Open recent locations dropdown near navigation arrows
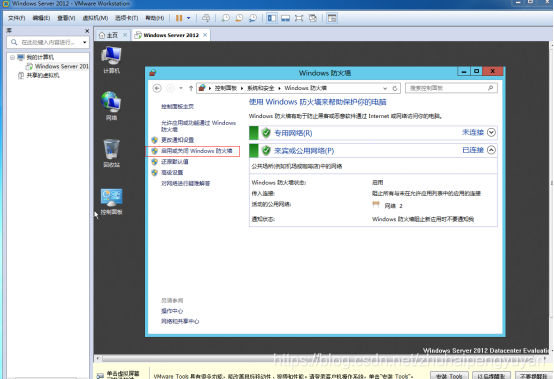The image size is (554, 379). (x=181, y=88)
